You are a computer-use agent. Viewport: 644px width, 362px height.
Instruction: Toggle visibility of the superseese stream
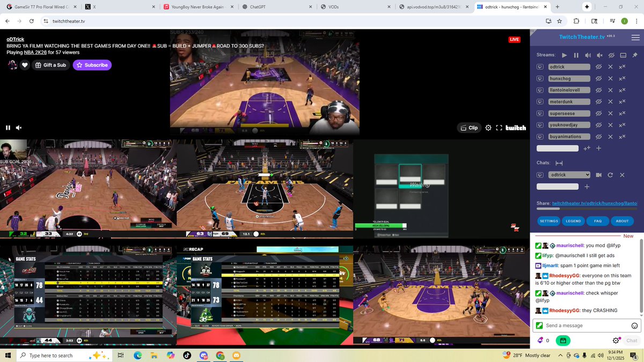point(598,114)
